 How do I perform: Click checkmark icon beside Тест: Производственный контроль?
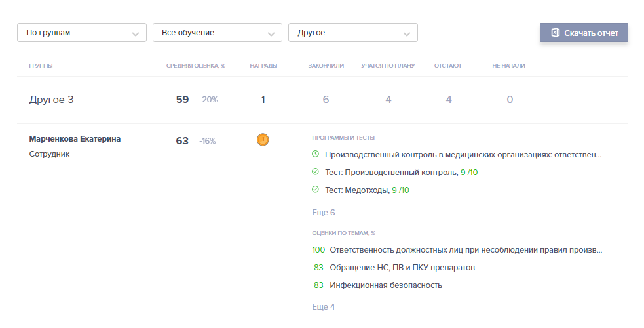pyautogui.click(x=315, y=172)
